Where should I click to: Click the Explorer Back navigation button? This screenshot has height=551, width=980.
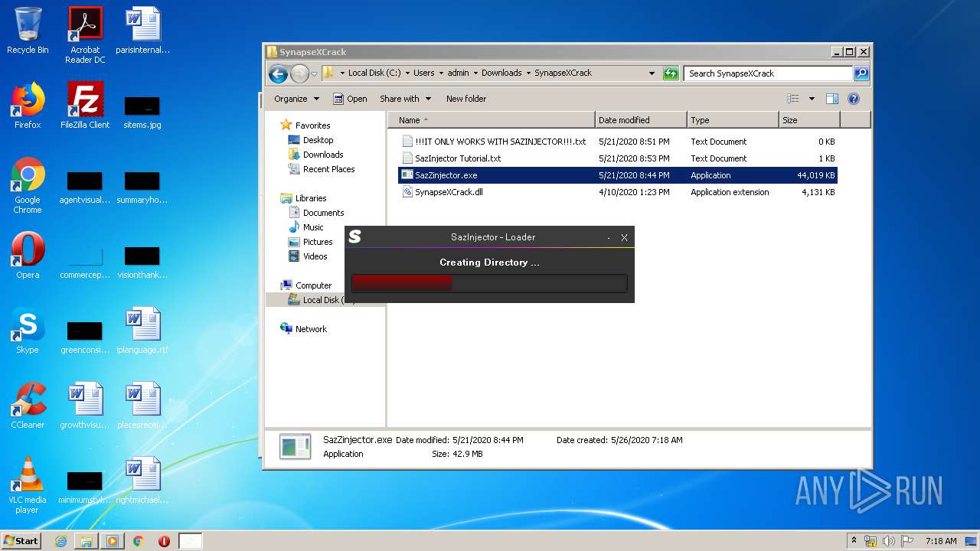click(x=278, y=73)
